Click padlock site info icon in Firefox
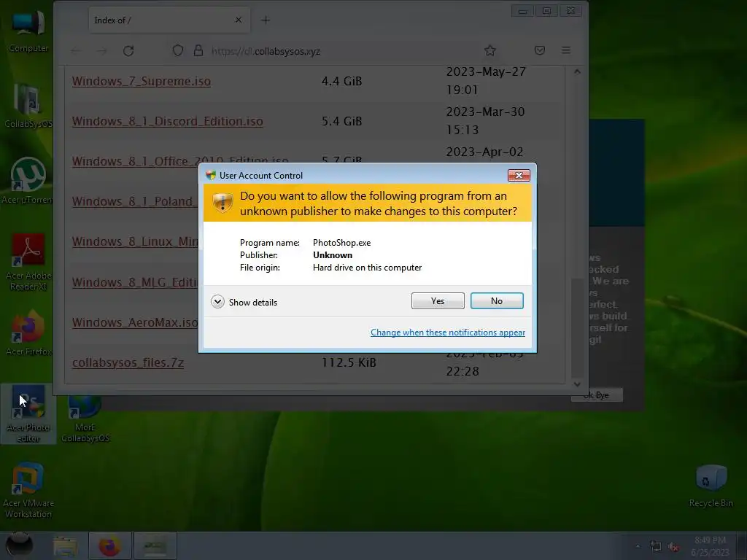The width and height of the screenshot is (747, 560). [x=198, y=50]
